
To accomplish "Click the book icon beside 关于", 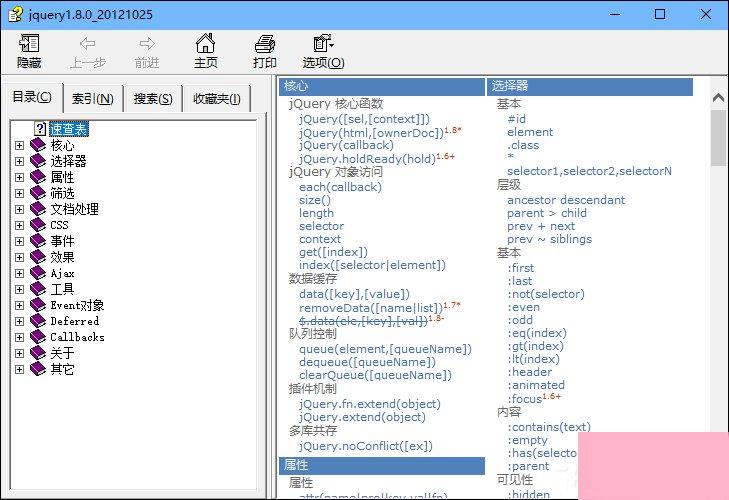I will coord(38,353).
